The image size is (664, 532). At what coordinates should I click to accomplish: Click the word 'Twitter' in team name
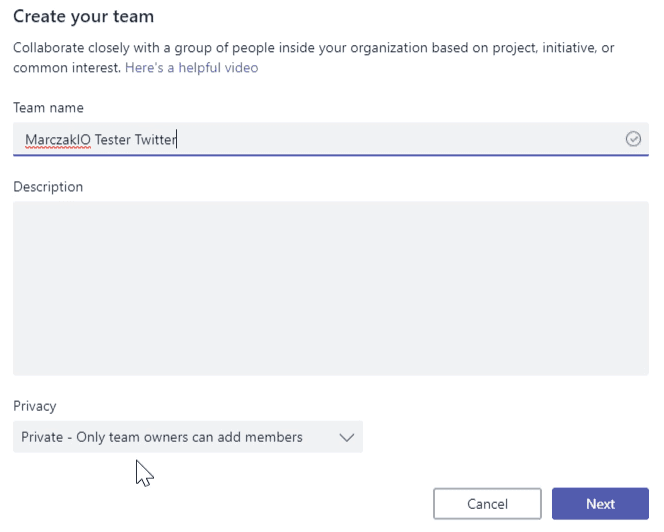(156, 141)
